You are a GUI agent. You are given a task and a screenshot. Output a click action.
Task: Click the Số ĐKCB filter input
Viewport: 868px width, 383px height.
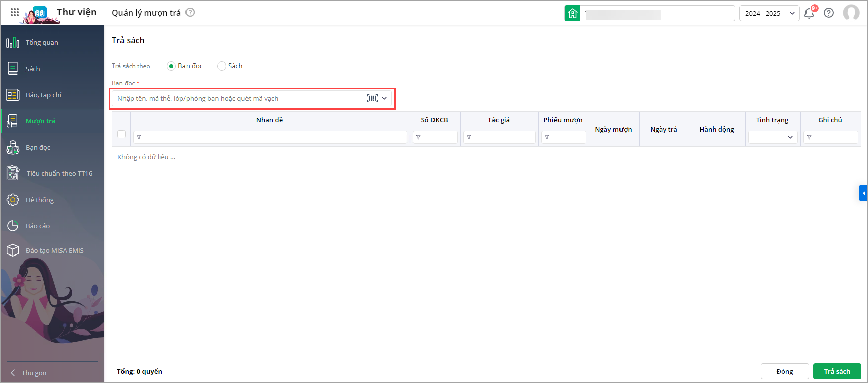point(435,137)
